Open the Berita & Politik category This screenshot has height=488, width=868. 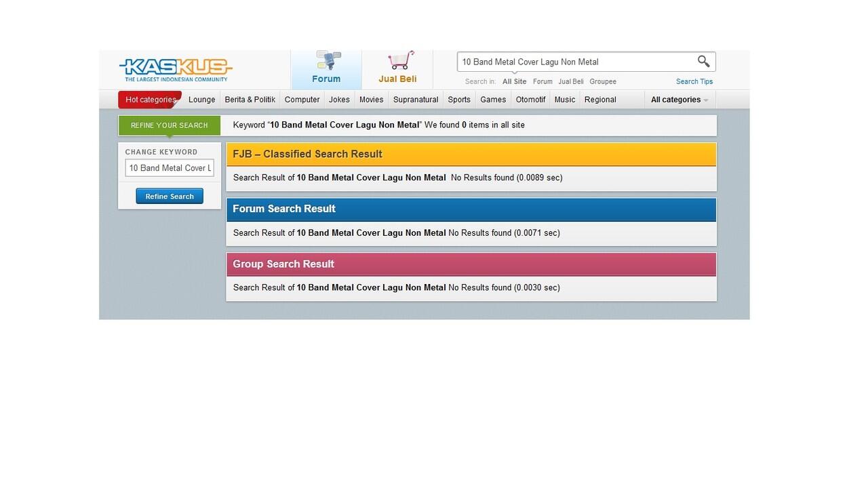(x=250, y=100)
